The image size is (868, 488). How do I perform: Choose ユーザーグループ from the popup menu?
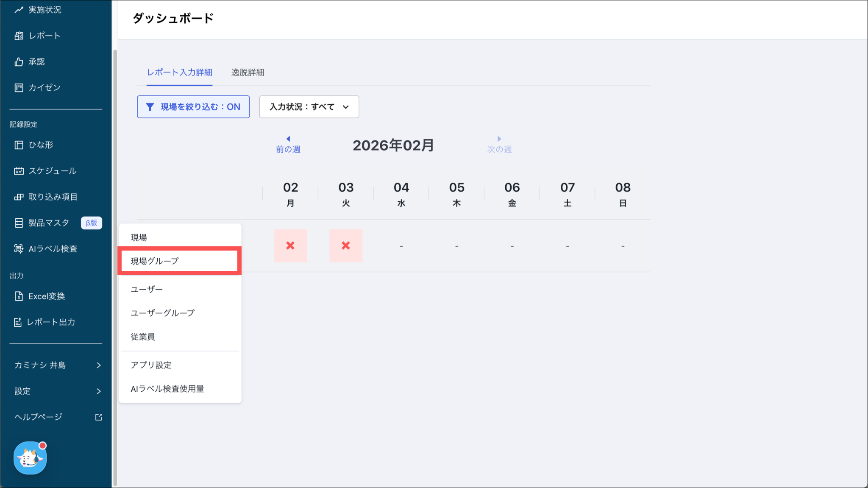(163, 313)
